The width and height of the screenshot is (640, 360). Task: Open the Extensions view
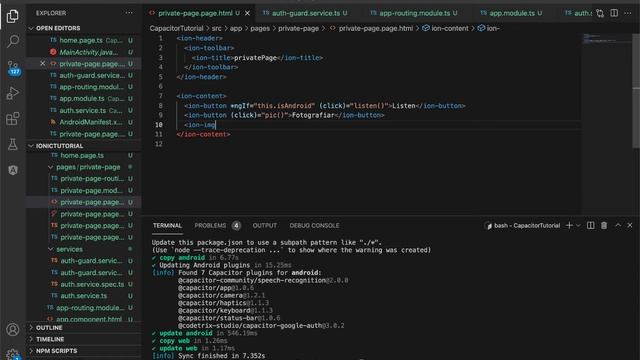click(x=13, y=119)
